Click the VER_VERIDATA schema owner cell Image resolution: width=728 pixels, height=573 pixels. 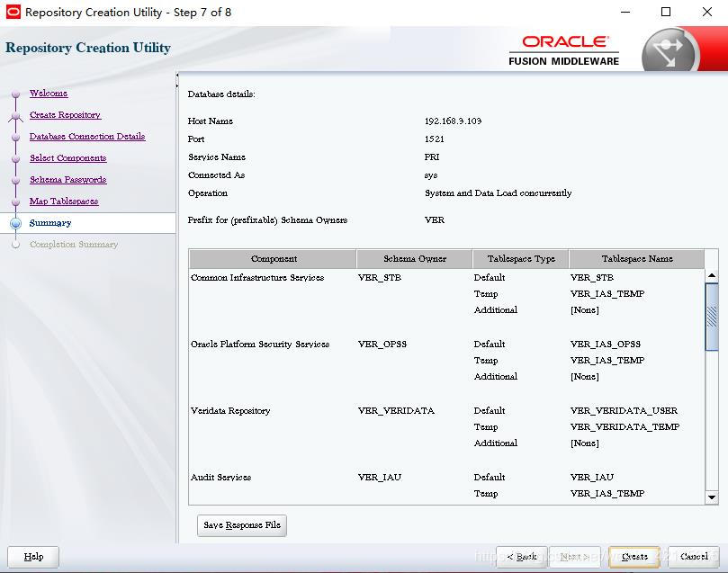click(396, 410)
